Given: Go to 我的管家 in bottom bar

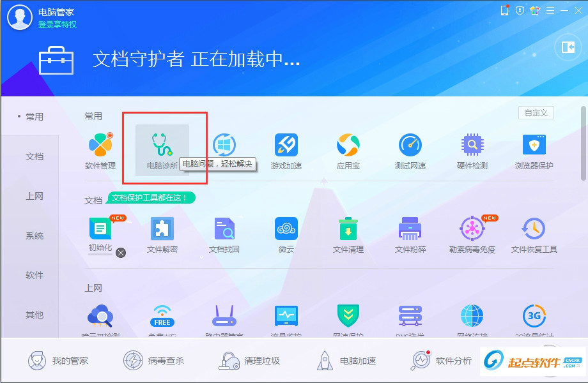Looking at the screenshot, I should click(x=58, y=361).
